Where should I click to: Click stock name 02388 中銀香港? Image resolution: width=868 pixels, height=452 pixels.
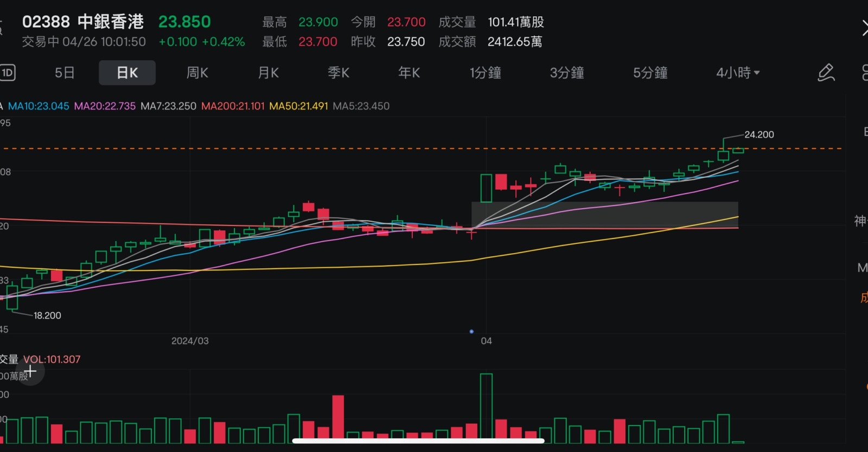click(83, 22)
